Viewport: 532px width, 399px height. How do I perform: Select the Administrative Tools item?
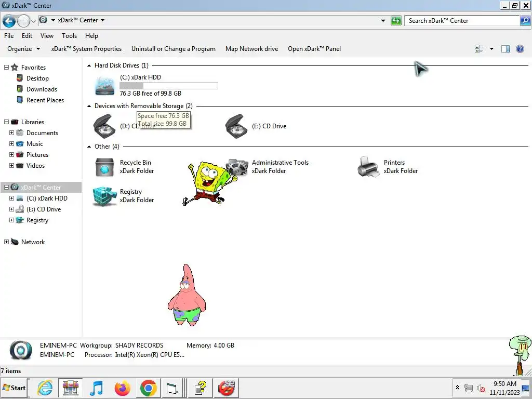tap(280, 167)
